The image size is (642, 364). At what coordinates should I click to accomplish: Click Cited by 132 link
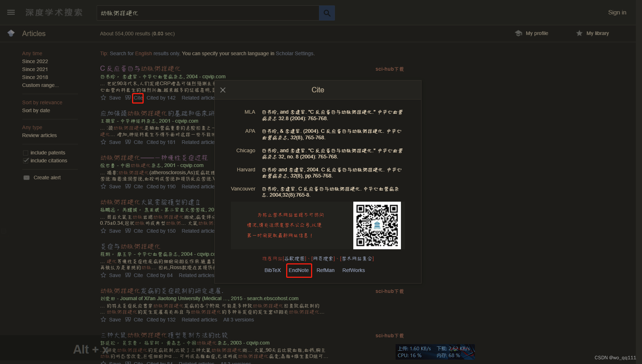click(161, 320)
